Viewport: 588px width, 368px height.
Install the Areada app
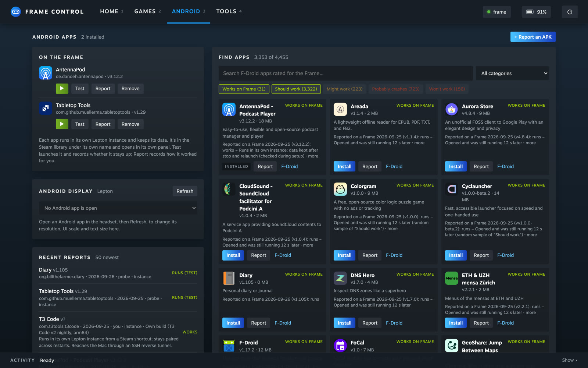(344, 166)
